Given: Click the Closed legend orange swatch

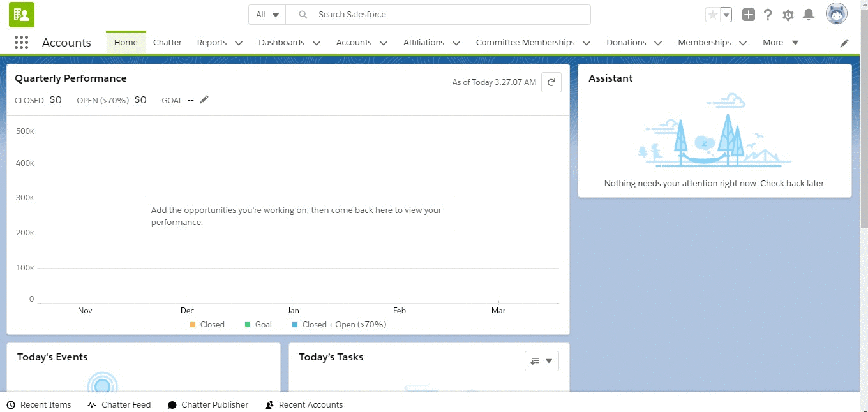Looking at the screenshot, I should click(x=193, y=325).
